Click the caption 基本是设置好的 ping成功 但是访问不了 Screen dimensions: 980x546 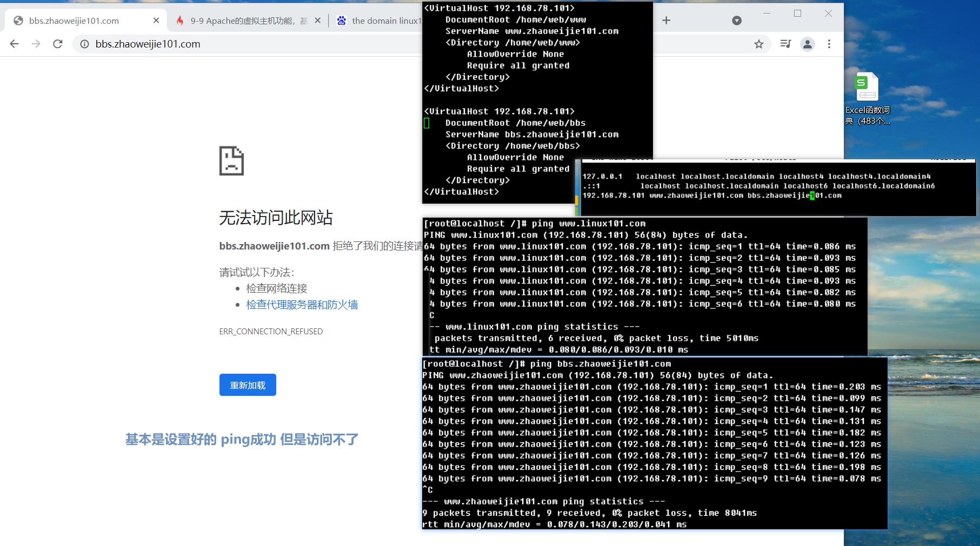tap(242, 439)
